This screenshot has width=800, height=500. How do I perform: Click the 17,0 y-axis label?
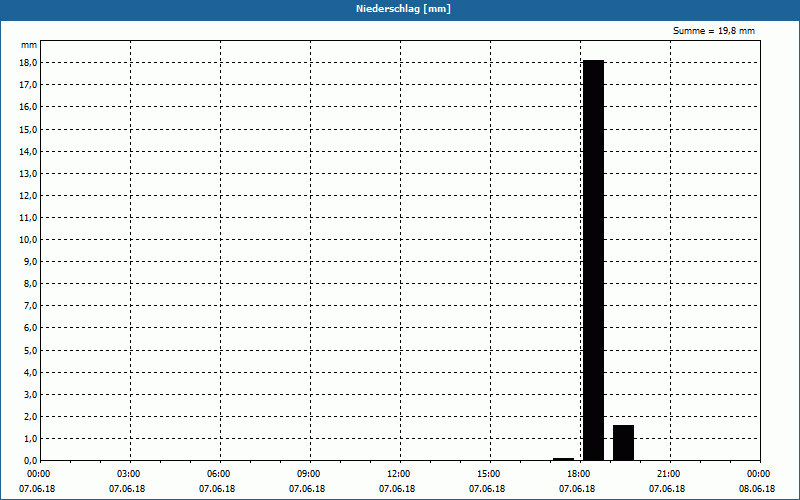coord(29,85)
